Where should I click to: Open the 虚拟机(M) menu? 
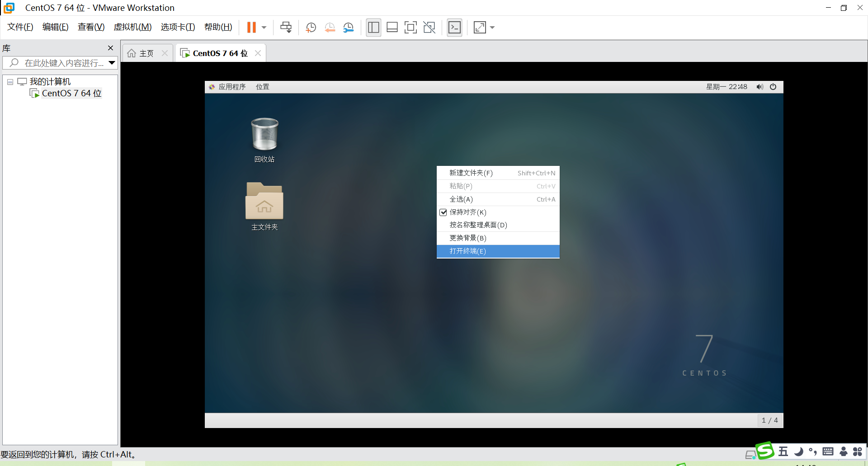pos(133,27)
